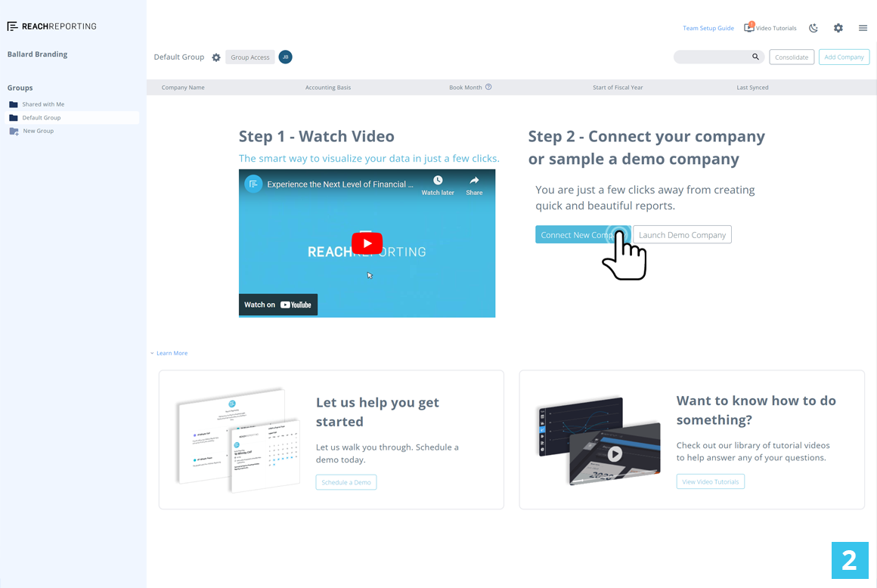
Task: Click Watch on YouTube
Action: tap(278, 305)
